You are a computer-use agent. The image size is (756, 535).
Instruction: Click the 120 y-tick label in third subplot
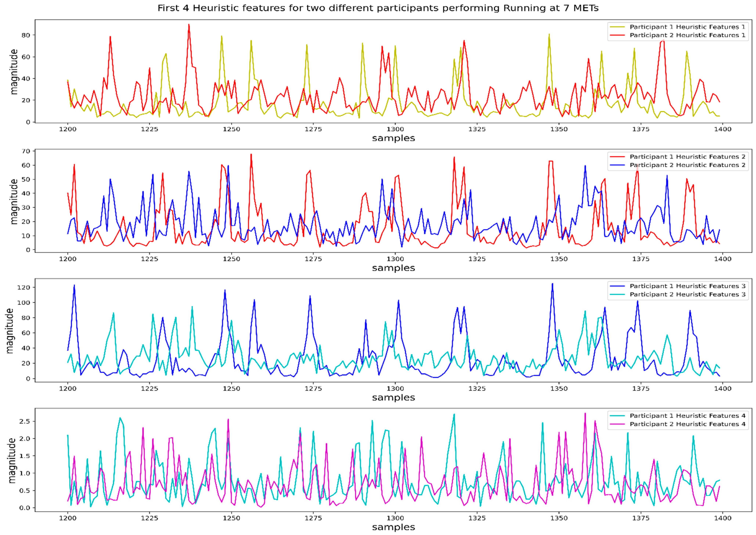(x=23, y=287)
